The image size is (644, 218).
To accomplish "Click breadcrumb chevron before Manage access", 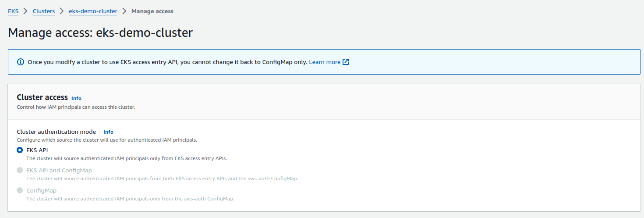I will point(124,11).
